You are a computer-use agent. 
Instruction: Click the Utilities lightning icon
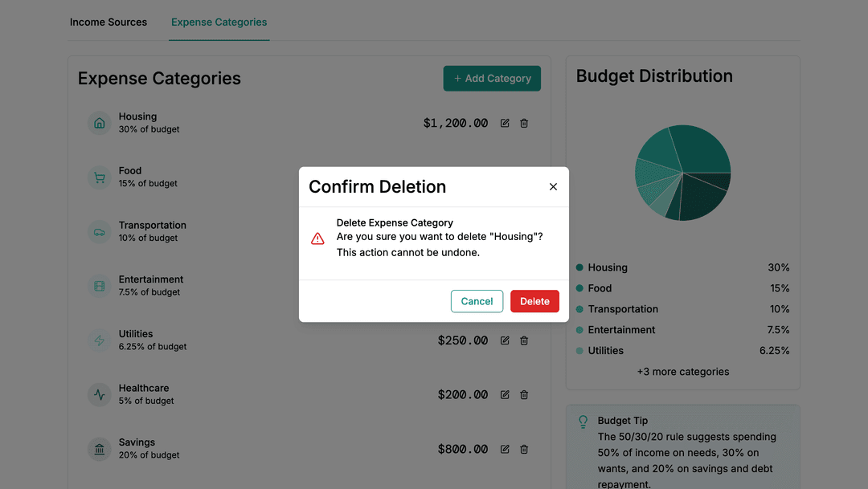tap(99, 340)
